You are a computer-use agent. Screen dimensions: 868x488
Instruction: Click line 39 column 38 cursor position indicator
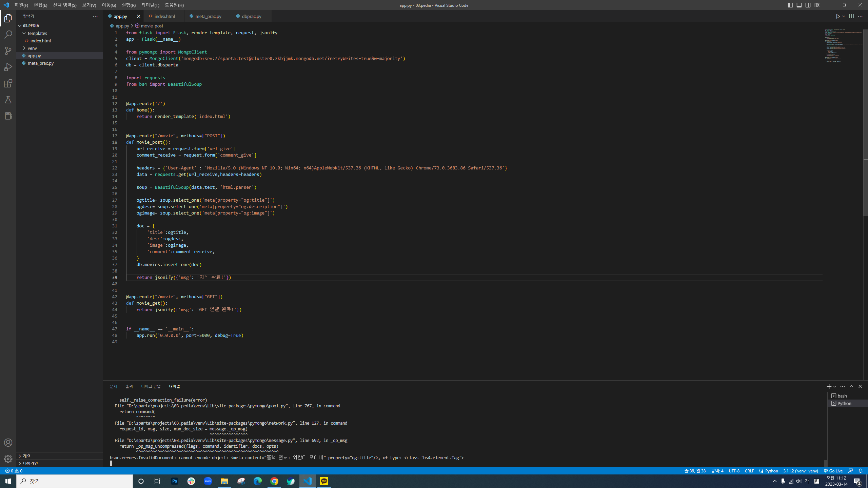tap(695, 471)
